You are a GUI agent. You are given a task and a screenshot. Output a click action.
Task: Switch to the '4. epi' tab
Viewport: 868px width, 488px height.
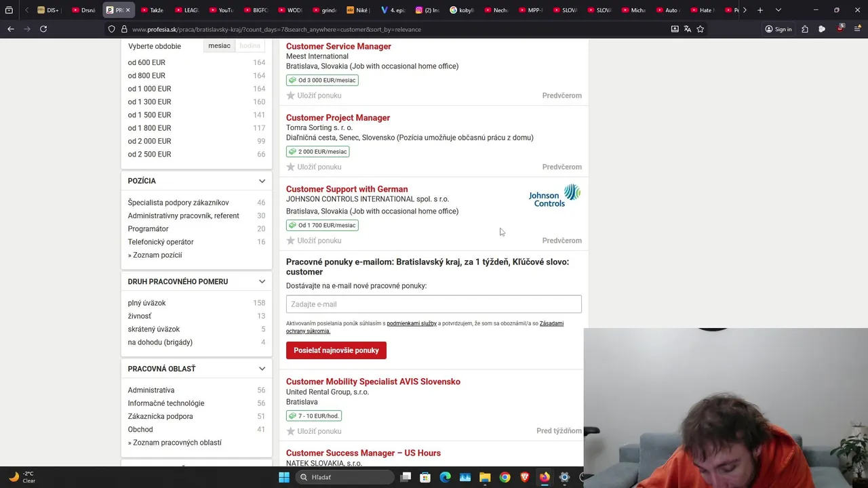coord(393,10)
